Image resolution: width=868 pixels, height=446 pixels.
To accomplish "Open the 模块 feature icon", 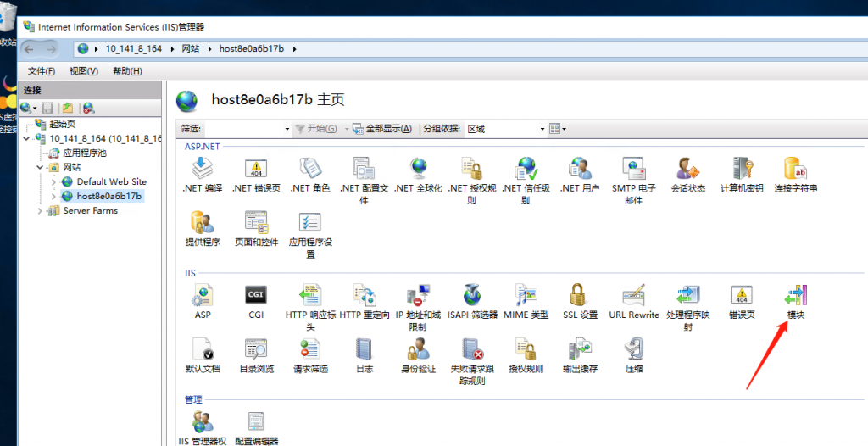I will pos(796,302).
